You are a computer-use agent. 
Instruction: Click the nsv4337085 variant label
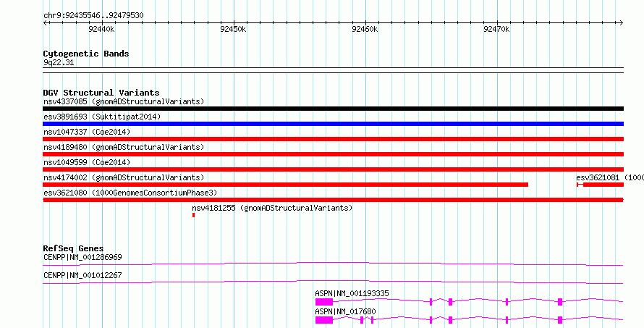pos(124,101)
